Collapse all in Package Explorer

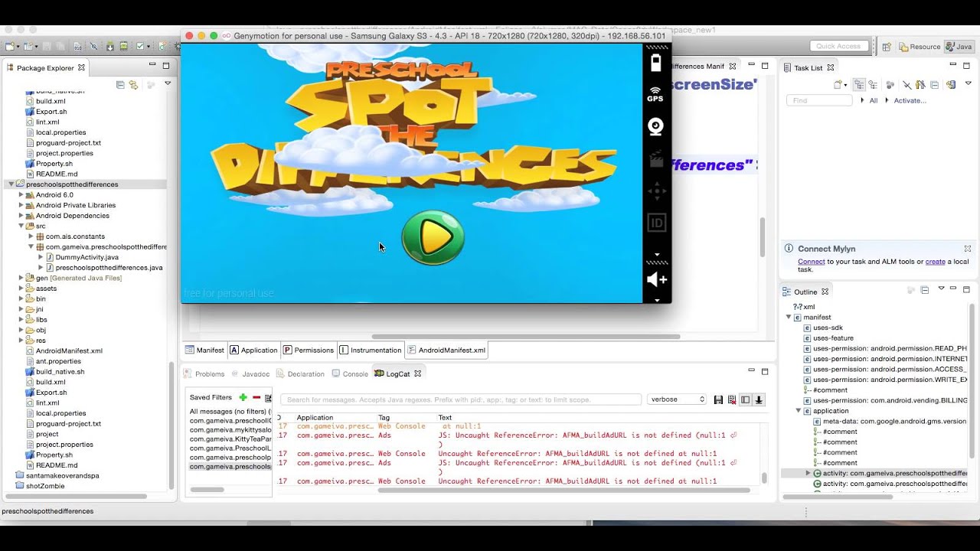pos(120,84)
